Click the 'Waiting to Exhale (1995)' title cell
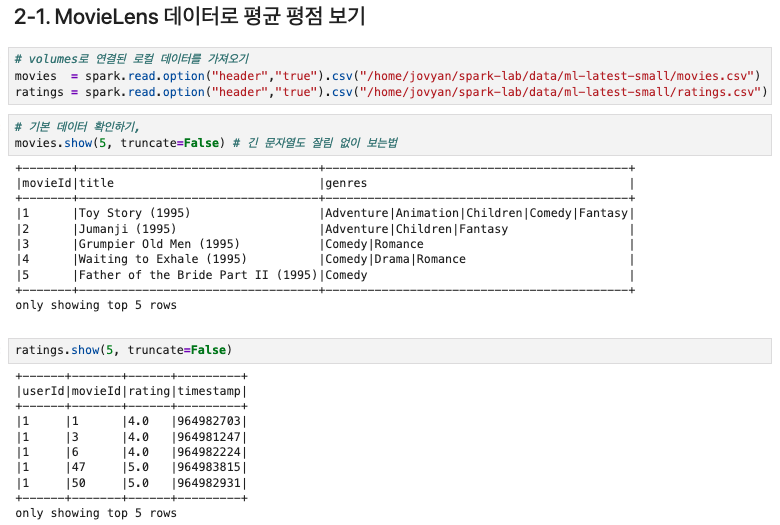This screenshot has width=780, height=525. 163,259
